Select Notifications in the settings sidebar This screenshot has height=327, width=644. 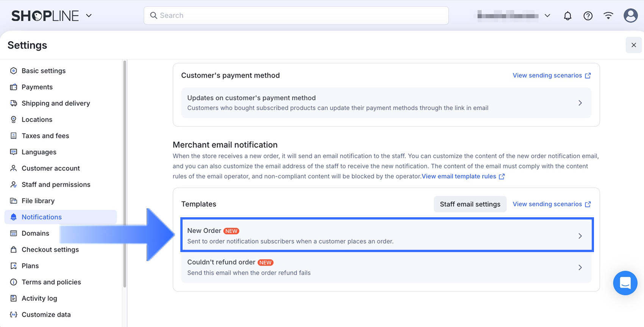tap(42, 217)
